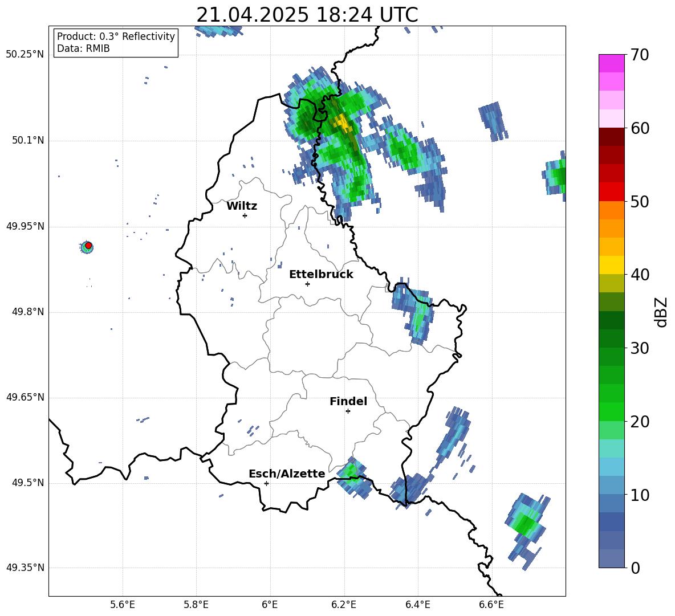Viewport: 675px width, 616px height.
Task: Click the 50.25°N latitude label
Action: pos(25,55)
